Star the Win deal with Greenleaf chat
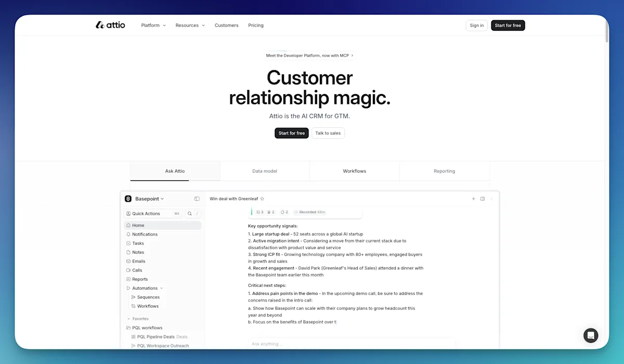624x364 pixels. [x=262, y=199]
